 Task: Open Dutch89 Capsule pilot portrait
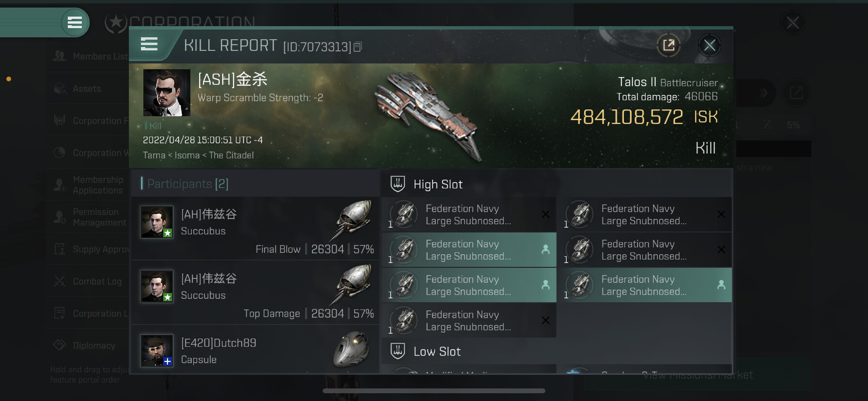(157, 351)
